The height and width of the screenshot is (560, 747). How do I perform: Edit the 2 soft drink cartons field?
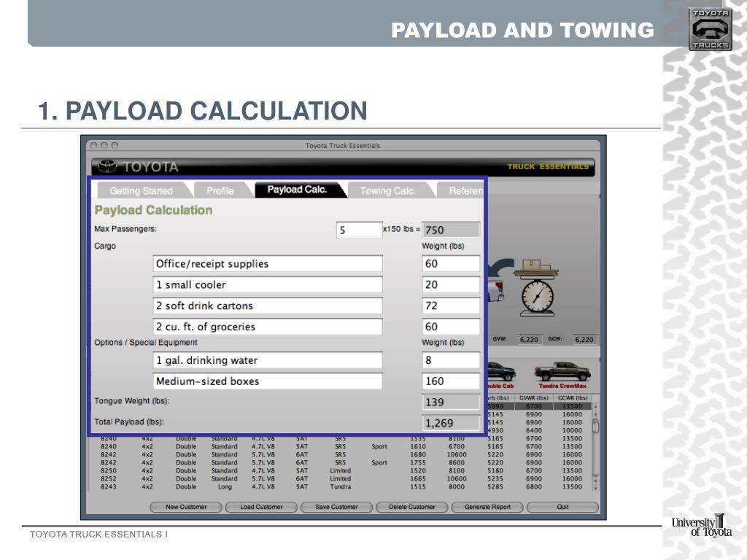tap(268, 306)
